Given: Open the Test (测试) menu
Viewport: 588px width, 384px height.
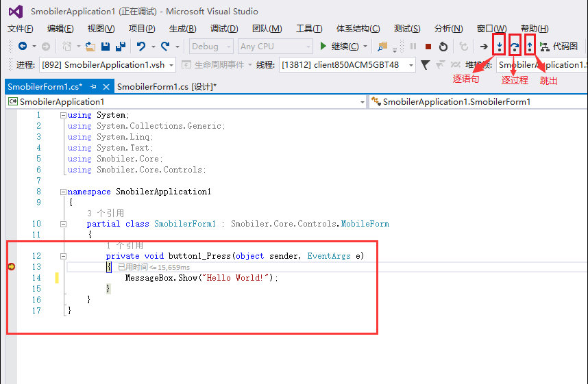Looking at the screenshot, I should tap(407, 29).
